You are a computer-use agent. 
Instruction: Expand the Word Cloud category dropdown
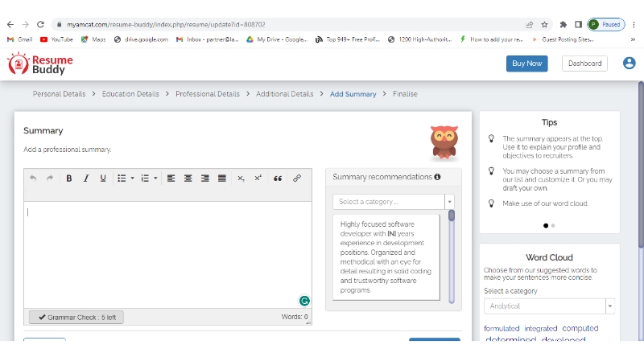pos(609,306)
